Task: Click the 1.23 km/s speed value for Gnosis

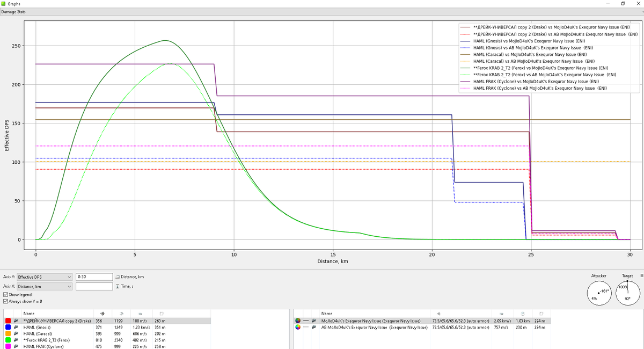Action: click(141, 327)
